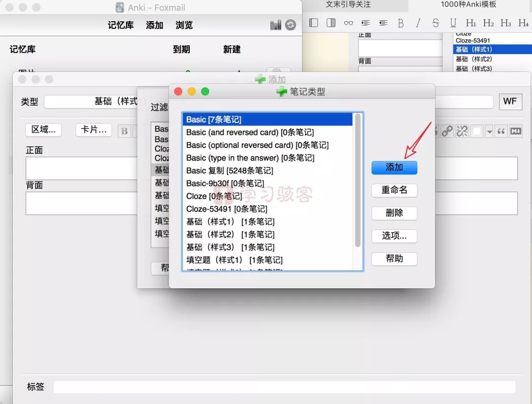Open 添加 in Anki main toolbar
The width and height of the screenshot is (532, 404).
point(154,25)
